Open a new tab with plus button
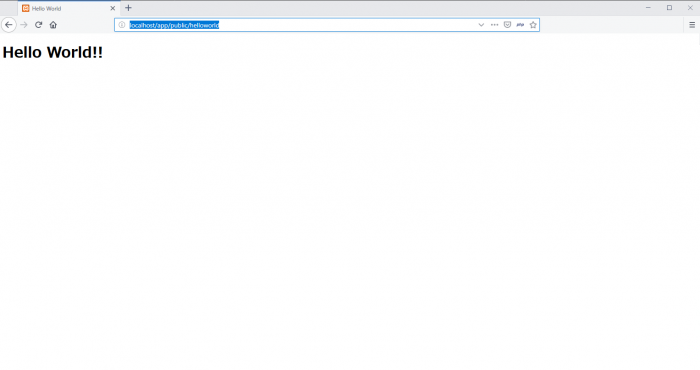This screenshot has height=370, width=700. (x=128, y=8)
